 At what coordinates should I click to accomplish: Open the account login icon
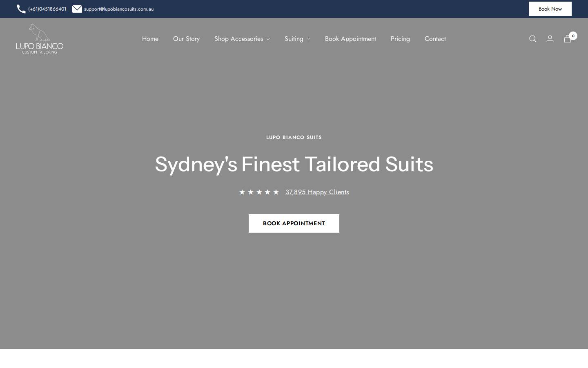[x=550, y=39]
